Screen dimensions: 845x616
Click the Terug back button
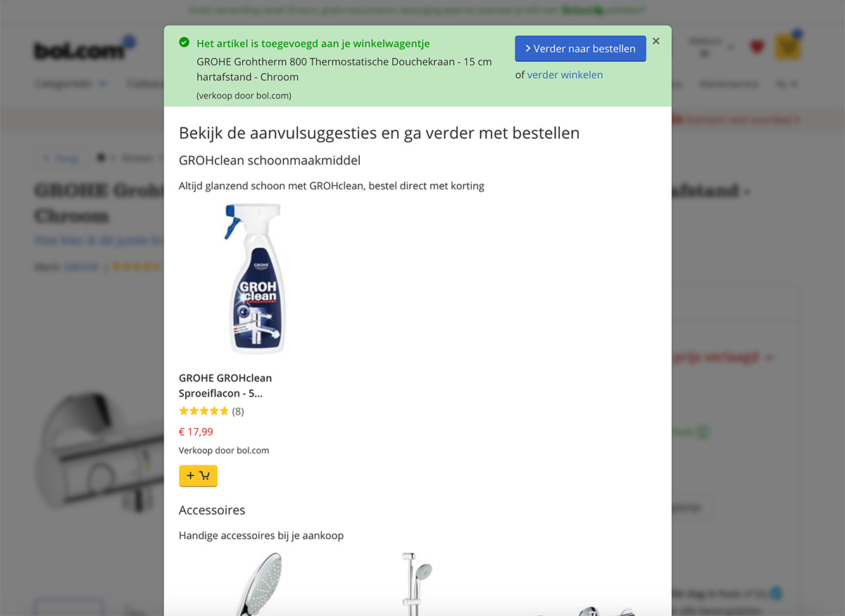pyautogui.click(x=59, y=158)
